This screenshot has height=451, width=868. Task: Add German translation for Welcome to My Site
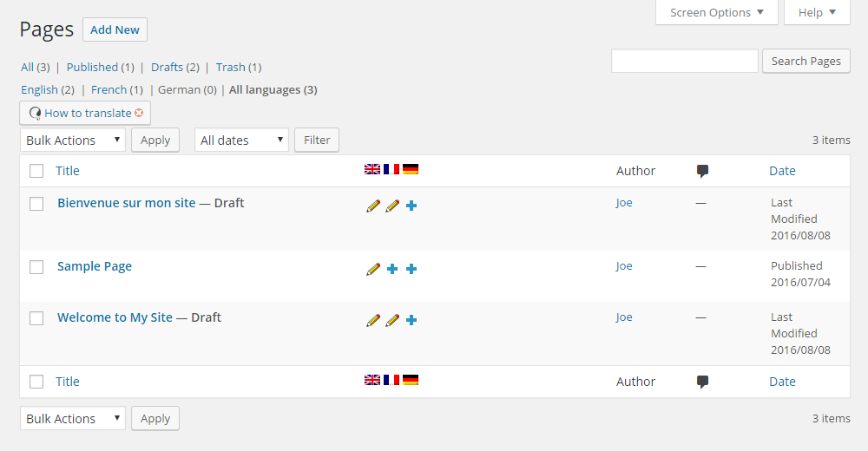coord(411,320)
